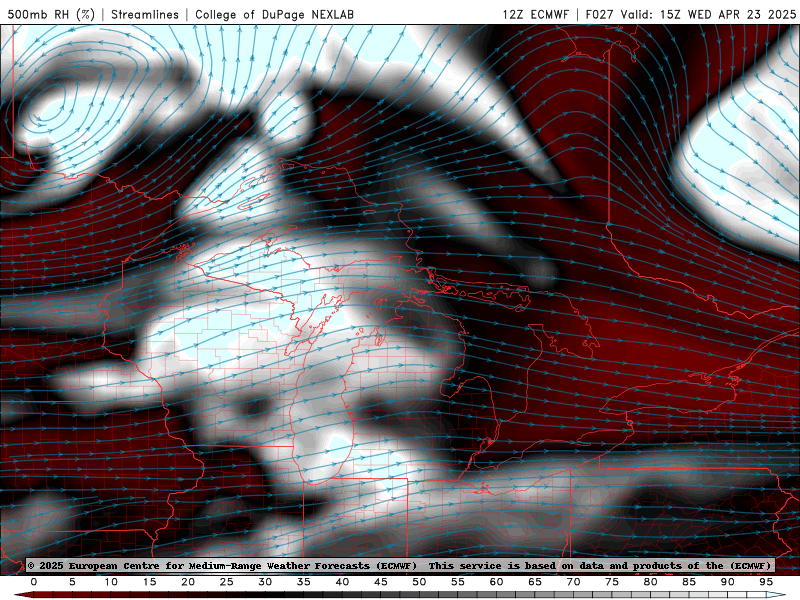Click the "12Z ECMWF" model run label

tap(535, 14)
